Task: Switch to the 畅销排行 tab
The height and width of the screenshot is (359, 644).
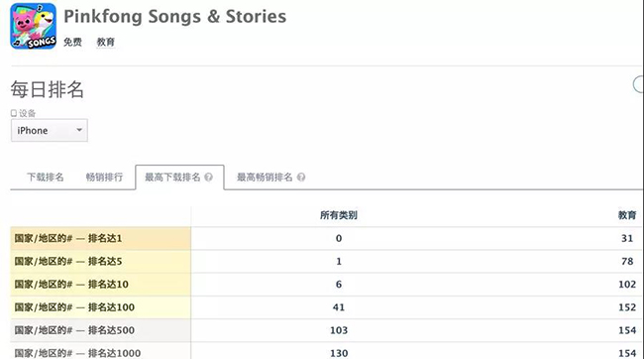Action: tap(104, 178)
